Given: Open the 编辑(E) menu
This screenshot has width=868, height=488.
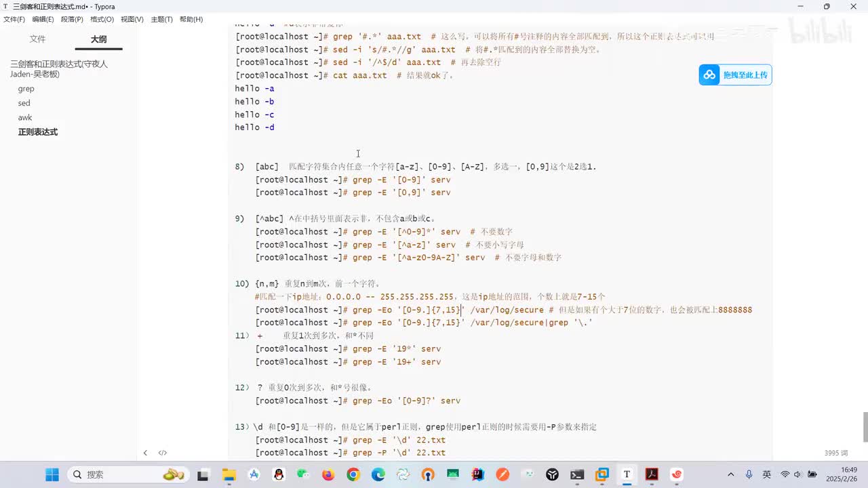Looking at the screenshot, I should [x=43, y=20].
